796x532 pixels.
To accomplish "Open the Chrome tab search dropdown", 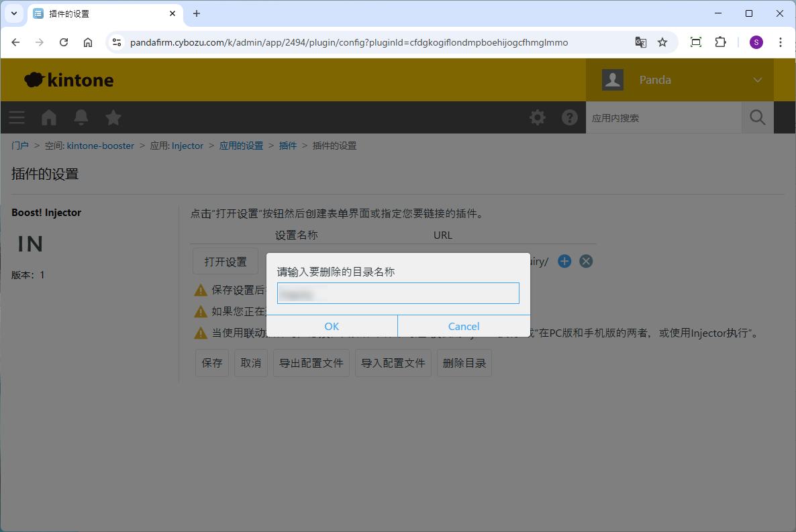I will tap(13, 13).
